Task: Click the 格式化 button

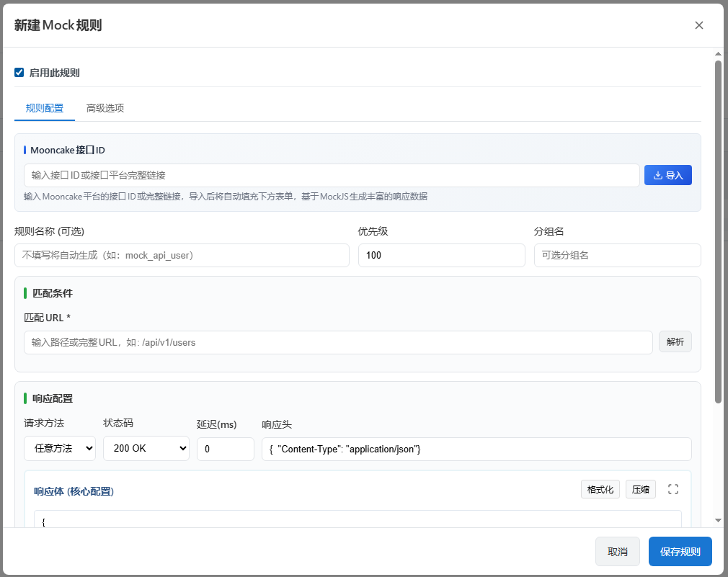Action: [600, 489]
